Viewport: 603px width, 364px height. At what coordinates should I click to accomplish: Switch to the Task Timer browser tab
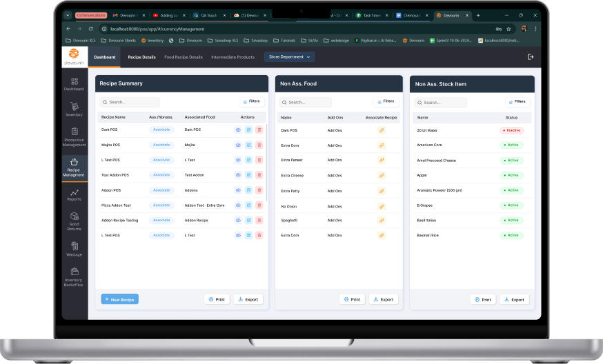[372, 15]
